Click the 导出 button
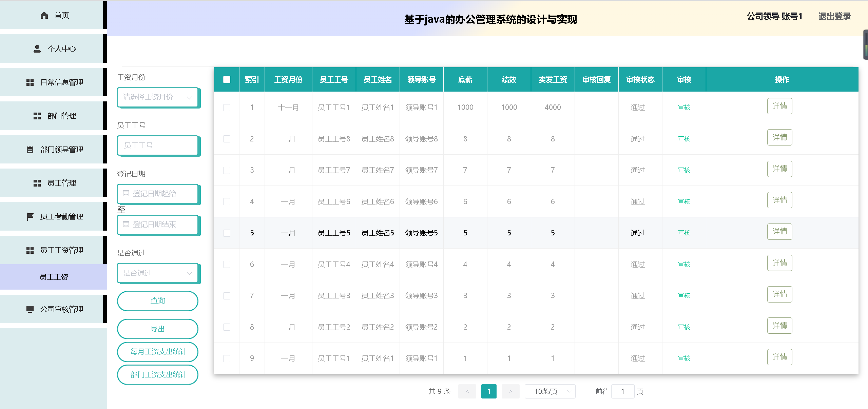Image resolution: width=868 pixels, height=409 pixels. coord(158,329)
